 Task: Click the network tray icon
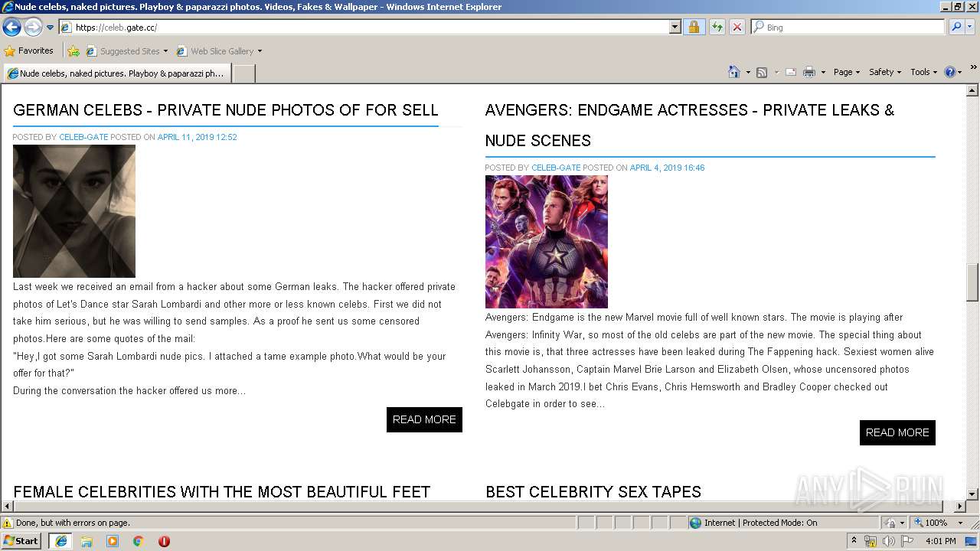click(x=871, y=541)
